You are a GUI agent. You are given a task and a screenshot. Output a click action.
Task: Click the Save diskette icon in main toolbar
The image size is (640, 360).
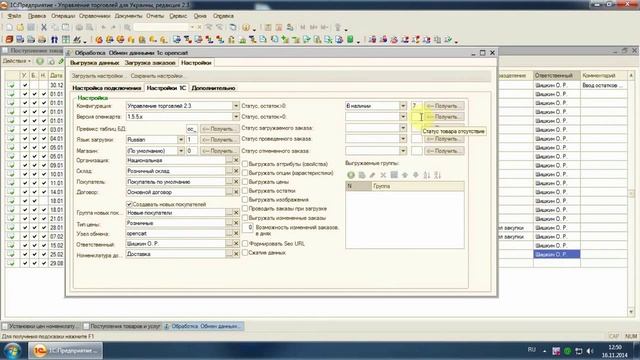(x=31, y=27)
